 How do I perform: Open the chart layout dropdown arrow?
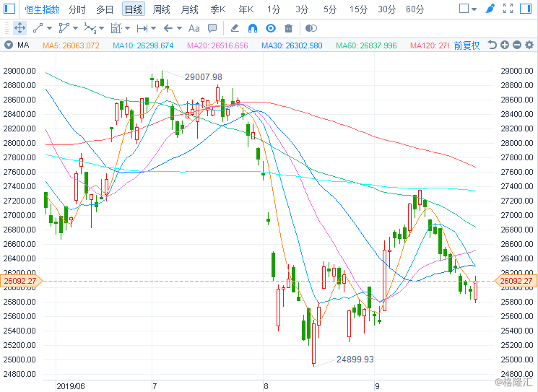pyautogui.click(x=474, y=9)
